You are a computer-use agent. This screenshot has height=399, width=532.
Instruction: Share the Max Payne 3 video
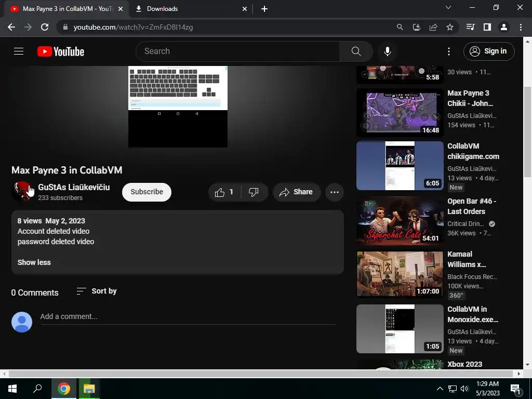click(296, 192)
